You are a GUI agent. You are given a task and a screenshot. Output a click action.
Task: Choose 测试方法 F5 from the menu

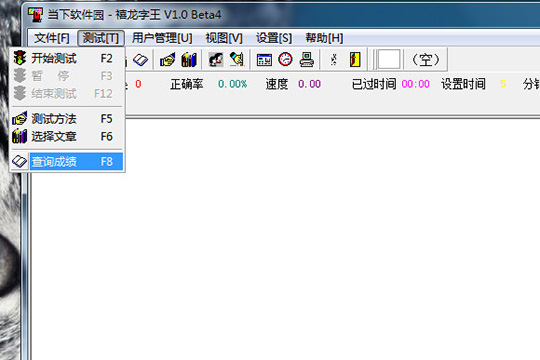coord(67,119)
